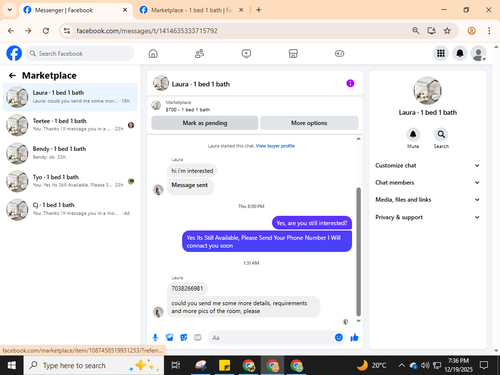Viewport: 500px width, 375px height.
Task: Open a new browser tab
Action: (259, 10)
